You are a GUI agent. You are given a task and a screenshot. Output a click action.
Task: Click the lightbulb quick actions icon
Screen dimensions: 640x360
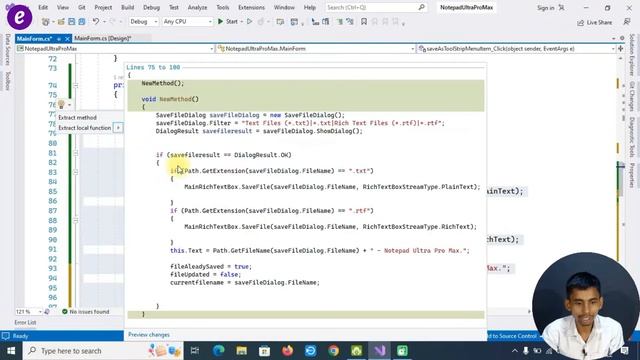pos(61,104)
